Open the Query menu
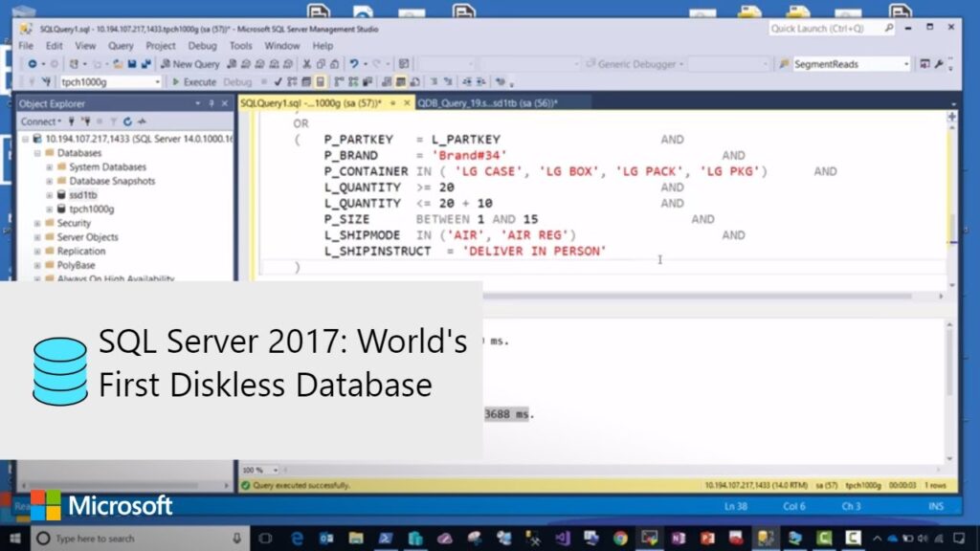980x551 pixels. (121, 45)
